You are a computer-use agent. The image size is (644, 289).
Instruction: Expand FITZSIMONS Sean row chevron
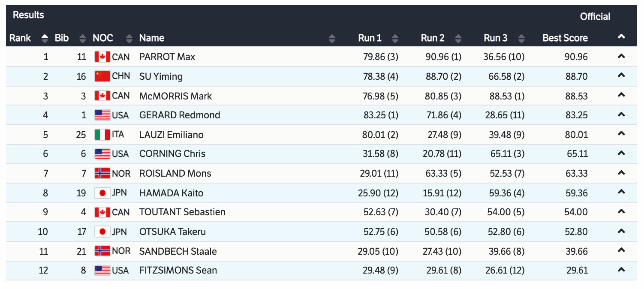click(x=621, y=270)
